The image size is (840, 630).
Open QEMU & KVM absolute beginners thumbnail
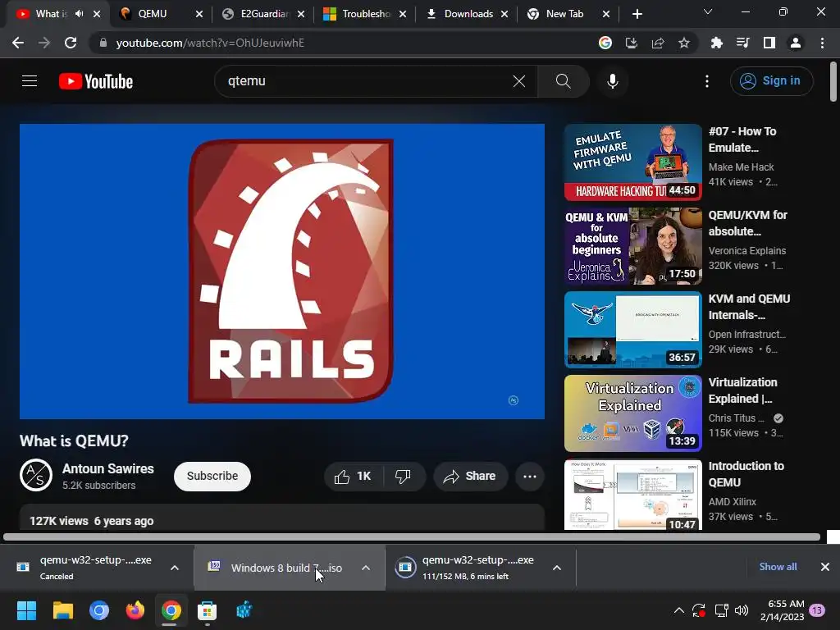click(x=632, y=246)
